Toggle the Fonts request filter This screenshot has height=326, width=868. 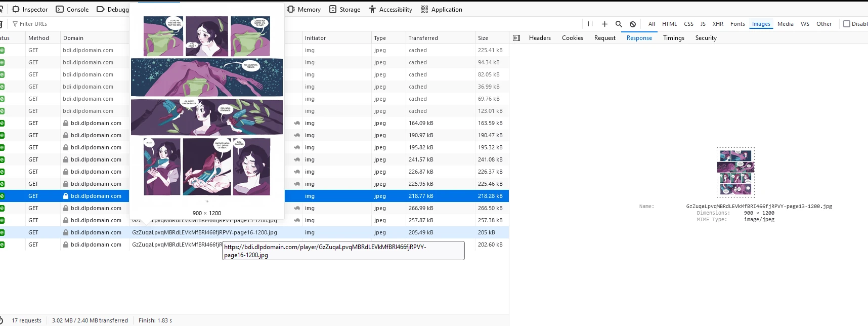[737, 24]
